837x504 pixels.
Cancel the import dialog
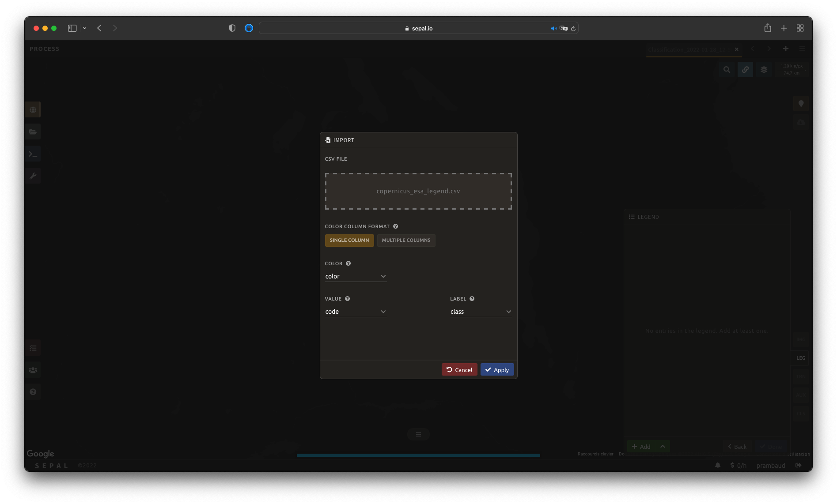[x=459, y=370]
